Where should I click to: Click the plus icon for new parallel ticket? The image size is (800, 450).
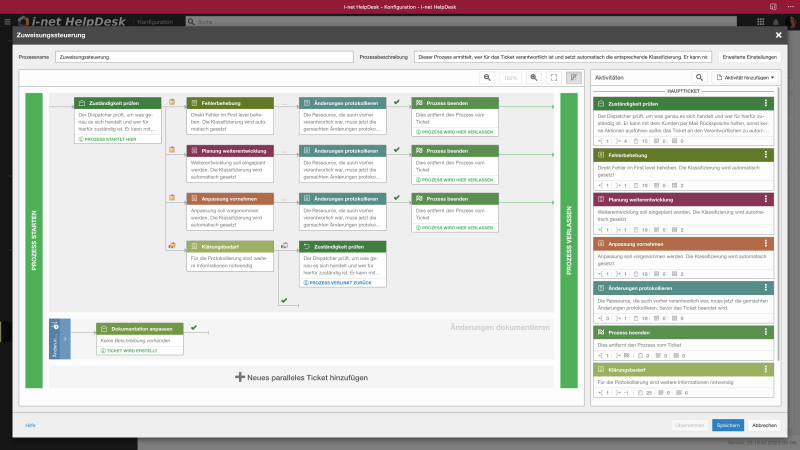240,376
